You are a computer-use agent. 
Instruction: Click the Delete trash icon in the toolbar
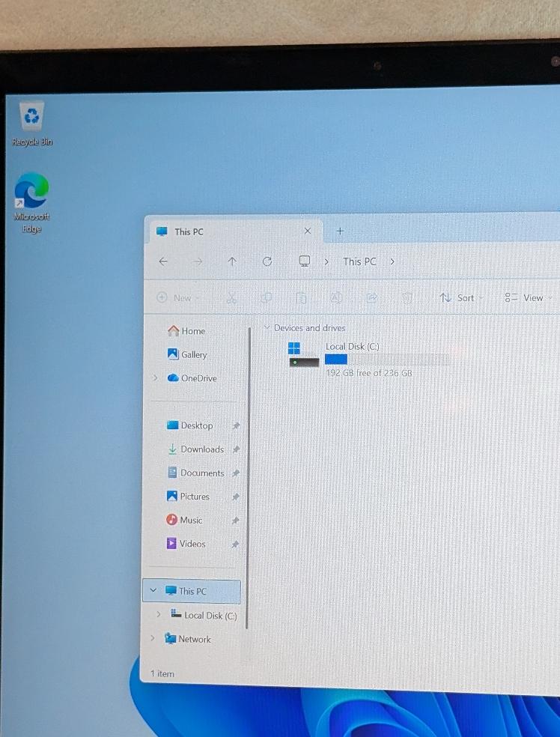point(407,298)
